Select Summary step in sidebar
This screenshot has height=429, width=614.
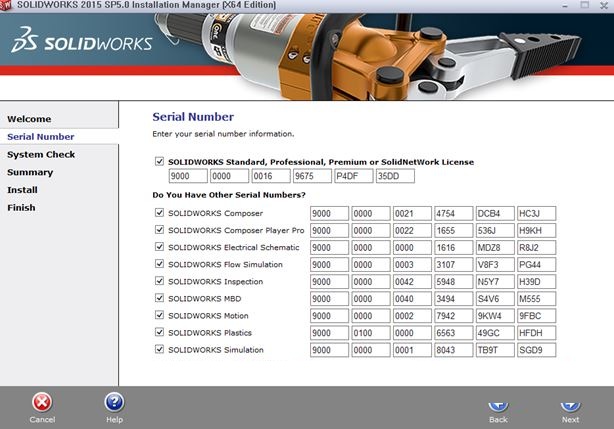pyautogui.click(x=30, y=172)
